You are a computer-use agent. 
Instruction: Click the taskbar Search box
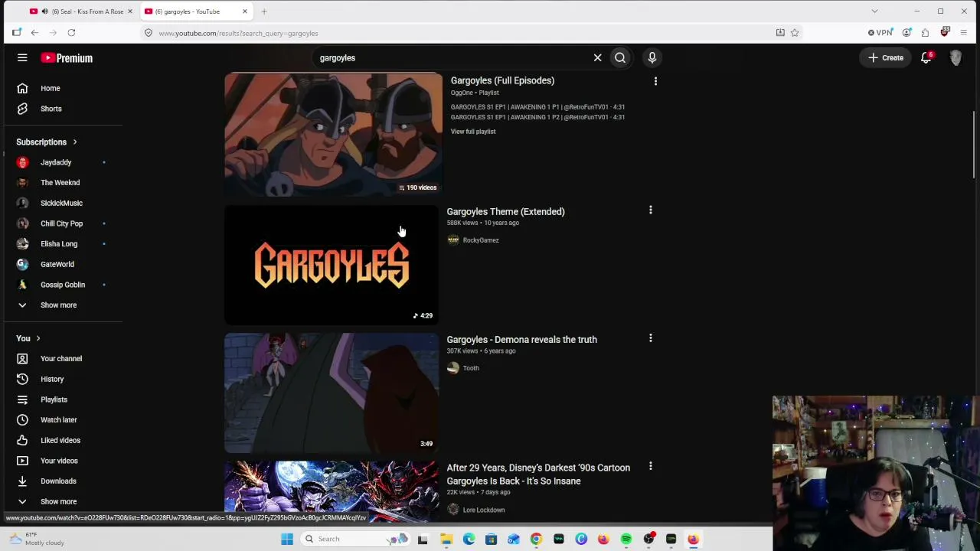pyautogui.click(x=356, y=539)
